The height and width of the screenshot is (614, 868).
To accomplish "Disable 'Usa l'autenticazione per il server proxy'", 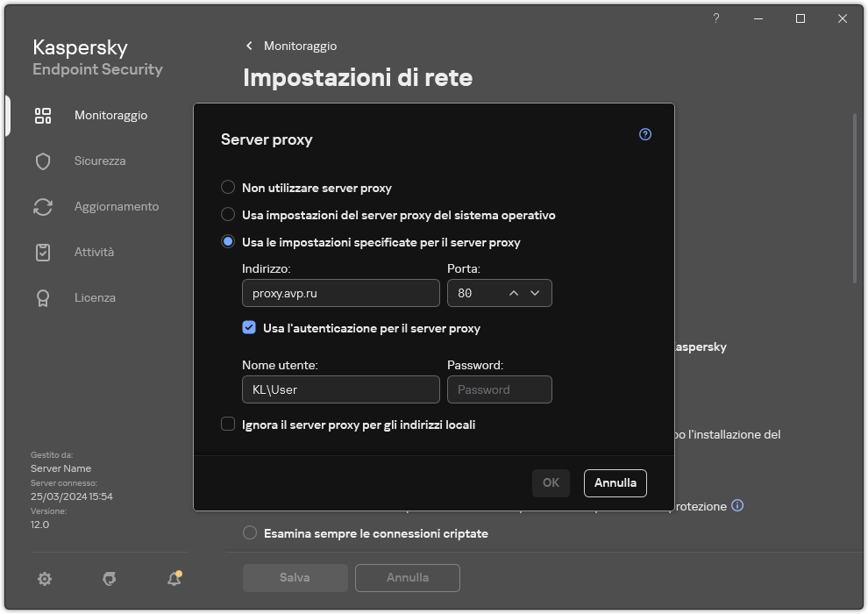I will coord(249,328).
